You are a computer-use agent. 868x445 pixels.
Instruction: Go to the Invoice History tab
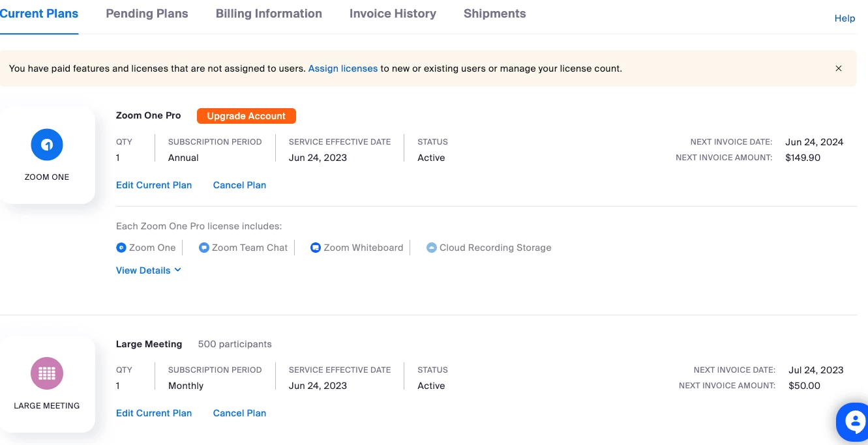click(x=393, y=14)
